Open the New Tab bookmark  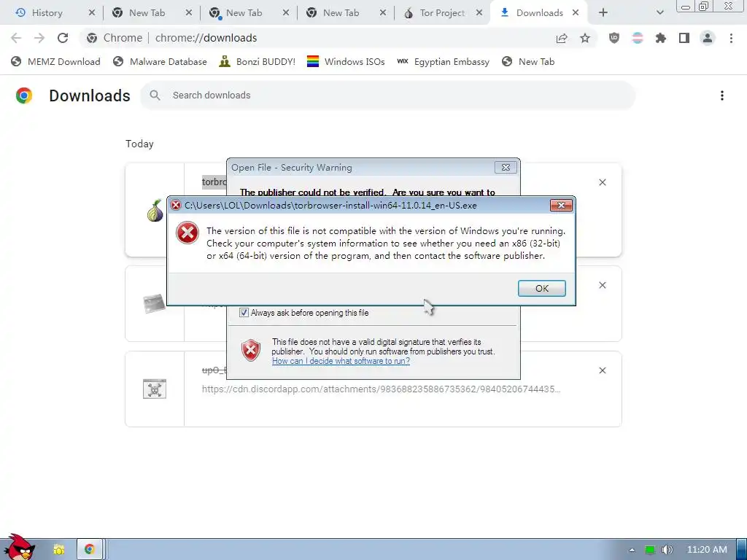pyautogui.click(x=528, y=62)
